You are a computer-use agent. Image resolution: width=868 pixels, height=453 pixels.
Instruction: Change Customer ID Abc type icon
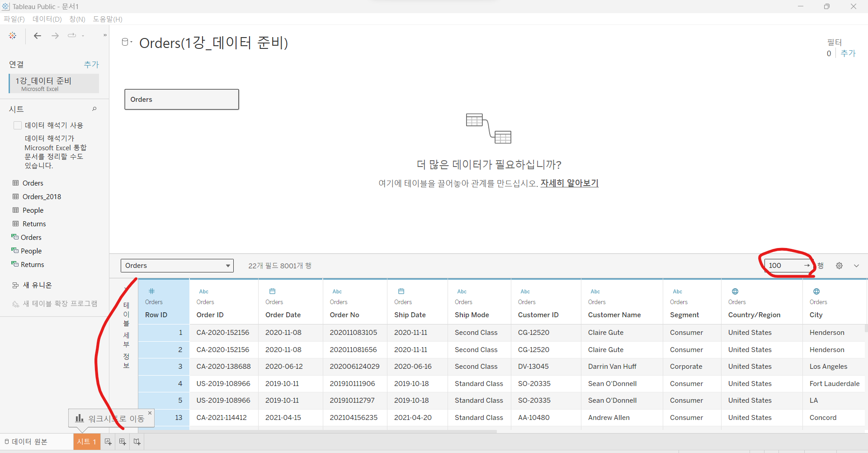pyautogui.click(x=525, y=291)
